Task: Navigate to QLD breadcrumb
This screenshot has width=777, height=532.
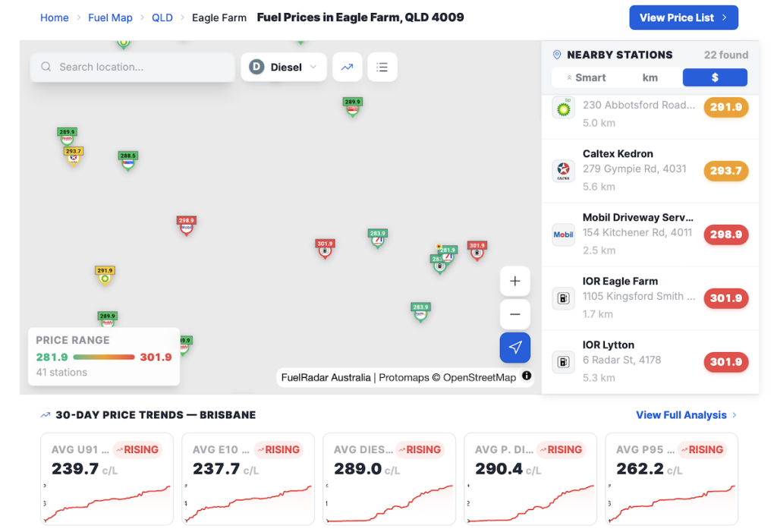Action: (x=162, y=17)
